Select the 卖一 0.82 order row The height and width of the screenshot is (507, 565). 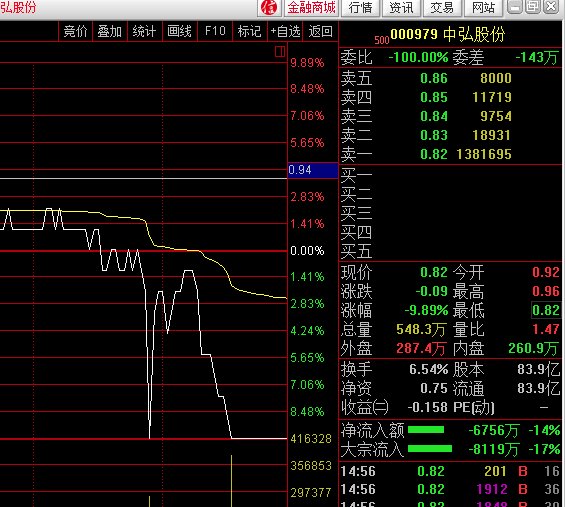click(450, 154)
